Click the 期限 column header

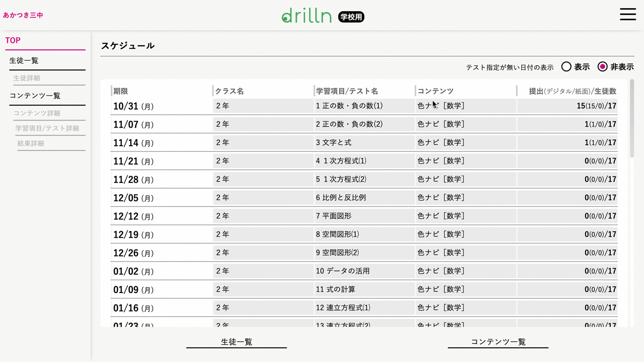pyautogui.click(x=121, y=92)
